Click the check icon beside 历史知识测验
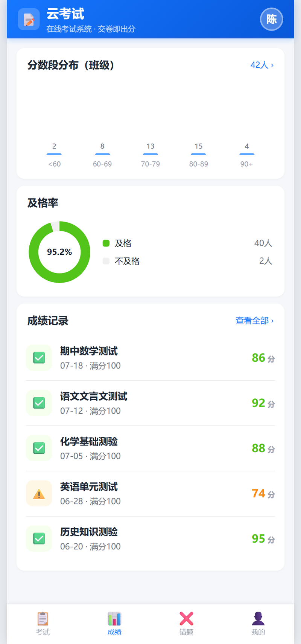301x644 pixels. coord(39,538)
